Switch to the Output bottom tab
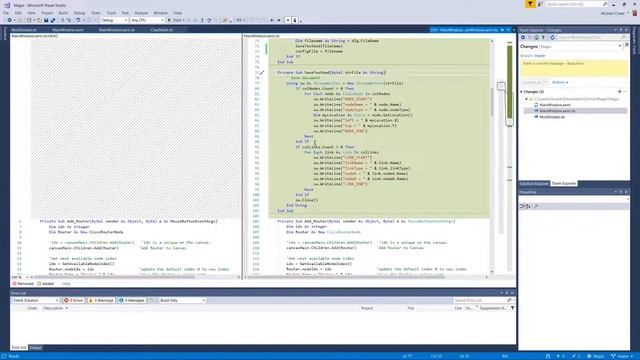This screenshot has height=360, width=640. point(36,348)
